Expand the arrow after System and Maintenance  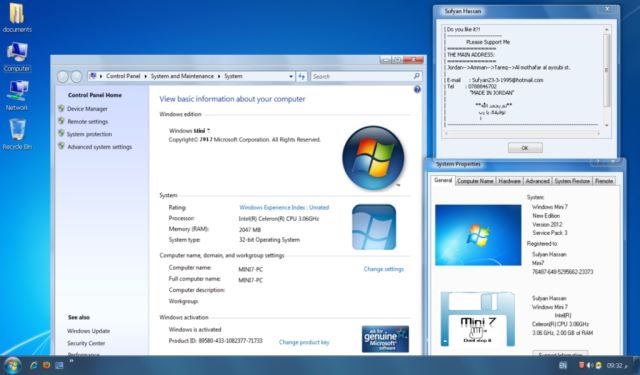(x=219, y=76)
